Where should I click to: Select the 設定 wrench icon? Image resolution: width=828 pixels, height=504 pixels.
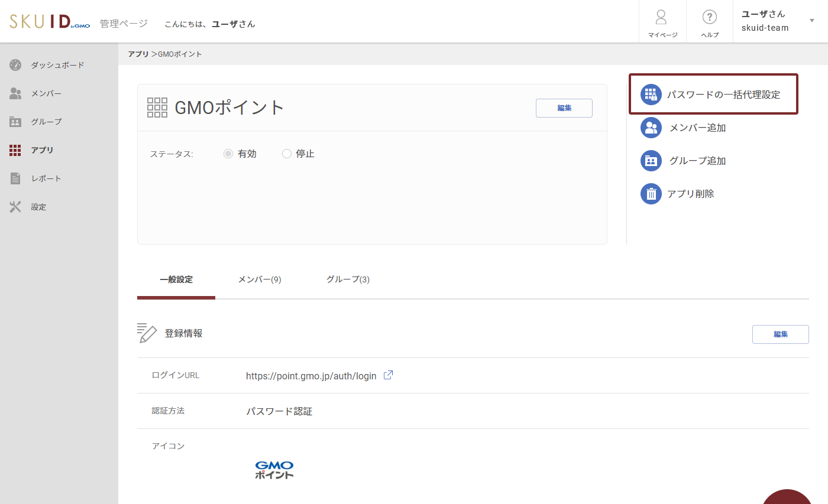tap(16, 206)
